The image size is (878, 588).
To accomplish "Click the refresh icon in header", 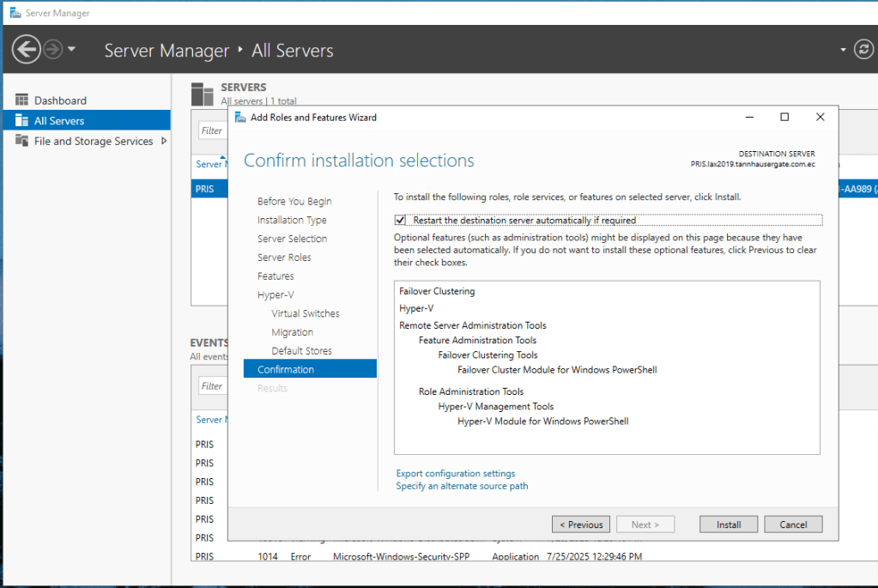I will coord(863,50).
